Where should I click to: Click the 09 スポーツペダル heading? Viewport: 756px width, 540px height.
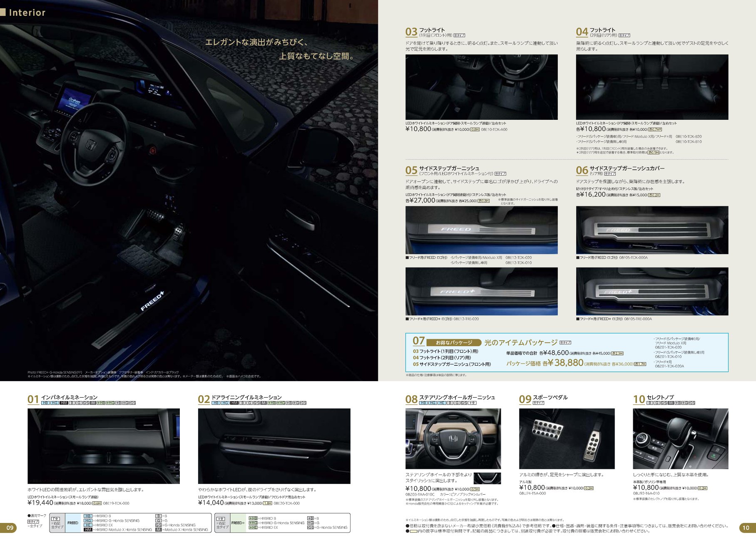pos(543,399)
